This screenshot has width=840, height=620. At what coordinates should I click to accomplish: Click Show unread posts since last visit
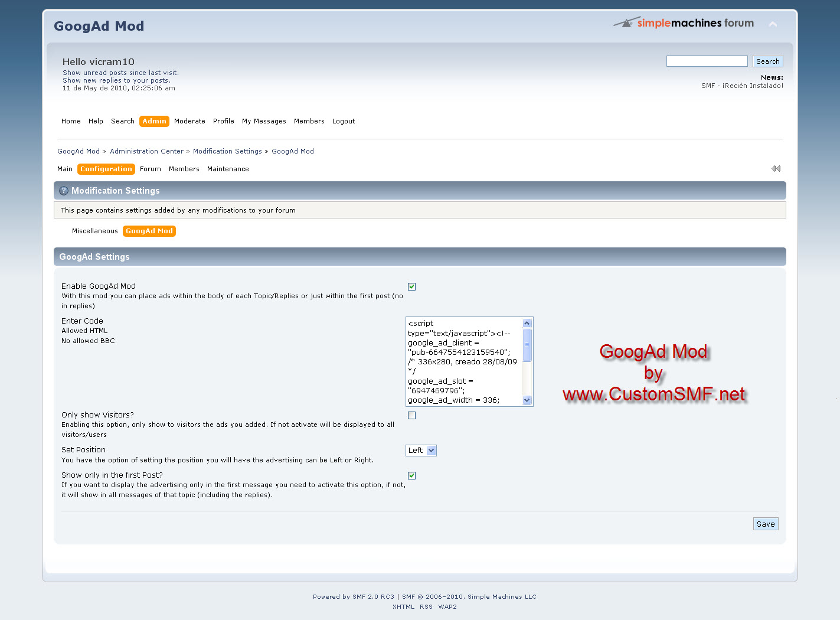click(x=120, y=73)
